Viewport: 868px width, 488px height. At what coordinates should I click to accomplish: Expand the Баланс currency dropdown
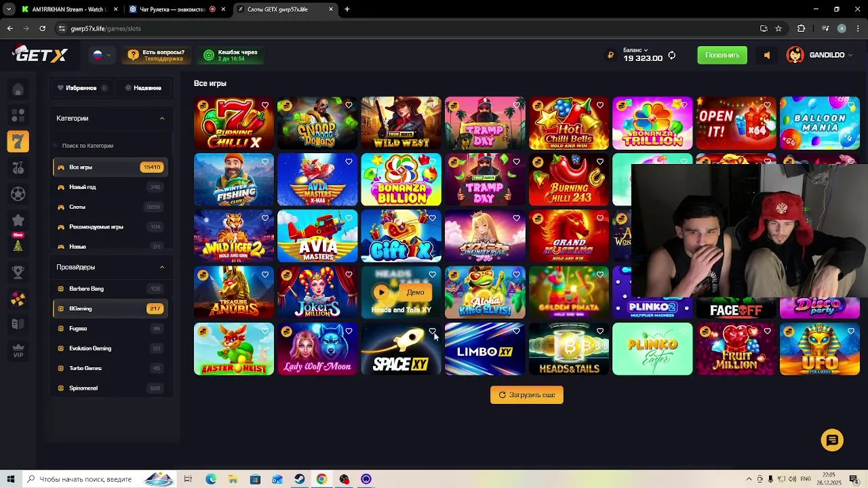(x=636, y=50)
